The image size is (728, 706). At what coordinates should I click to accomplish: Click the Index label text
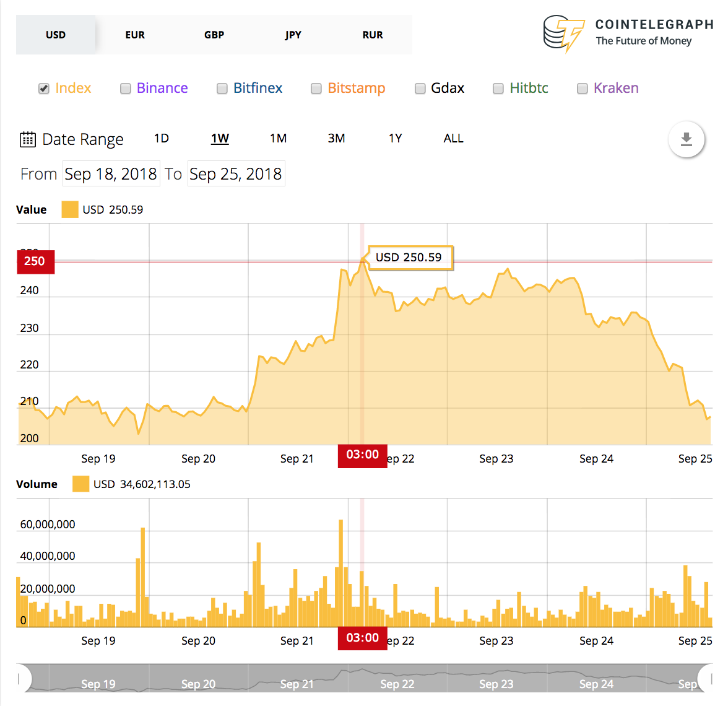coord(73,88)
